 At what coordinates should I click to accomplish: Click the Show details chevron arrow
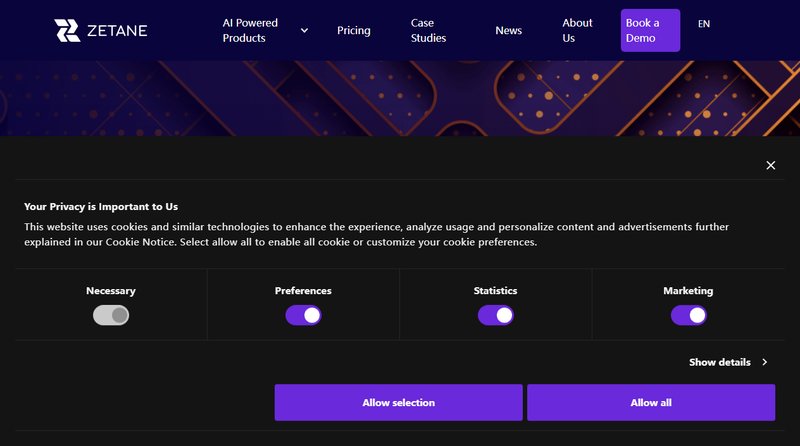(765, 362)
